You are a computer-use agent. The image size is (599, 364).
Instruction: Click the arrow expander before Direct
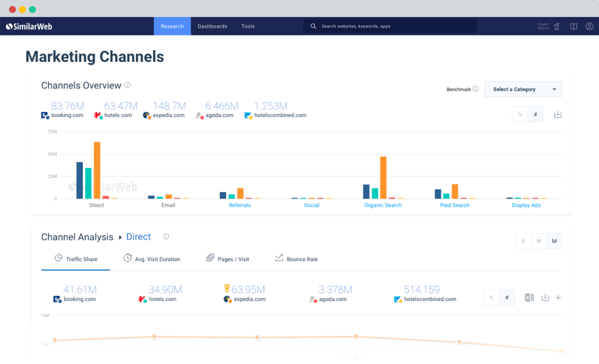click(120, 237)
